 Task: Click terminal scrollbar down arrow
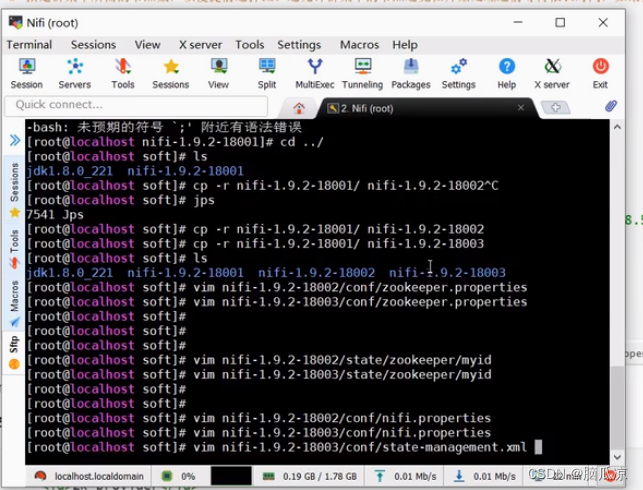(617, 457)
